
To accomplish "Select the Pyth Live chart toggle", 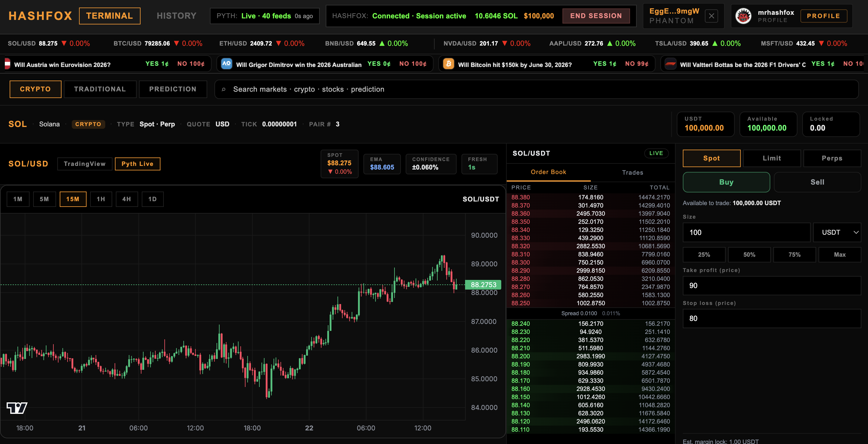I will (x=138, y=164).
